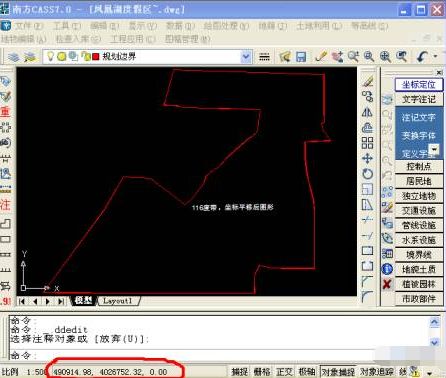This screenshot has height=378, width=446.
Task: Click the offset tool icon
Action: coord(367,128)
